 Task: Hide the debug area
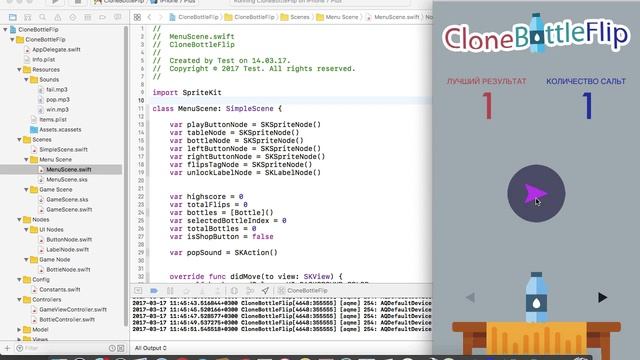(138, 291)
